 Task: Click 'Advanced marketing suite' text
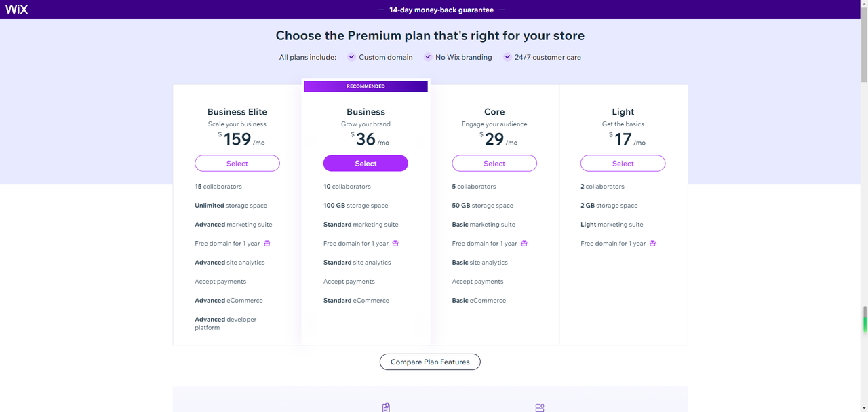click(234, 225)
